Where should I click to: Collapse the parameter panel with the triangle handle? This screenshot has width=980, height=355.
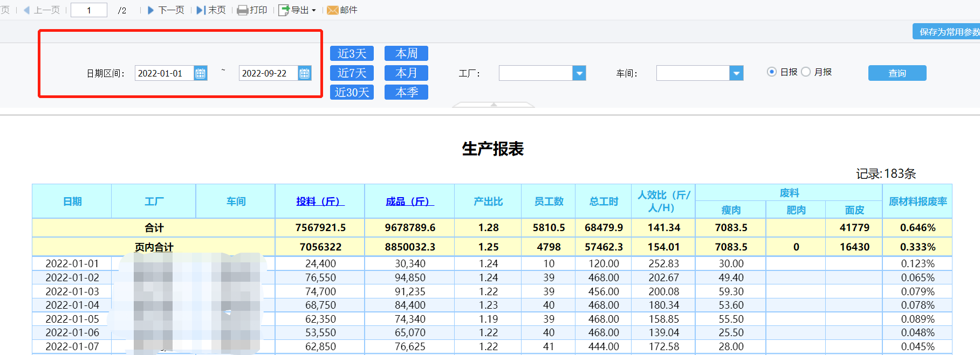tap(494, 105)
